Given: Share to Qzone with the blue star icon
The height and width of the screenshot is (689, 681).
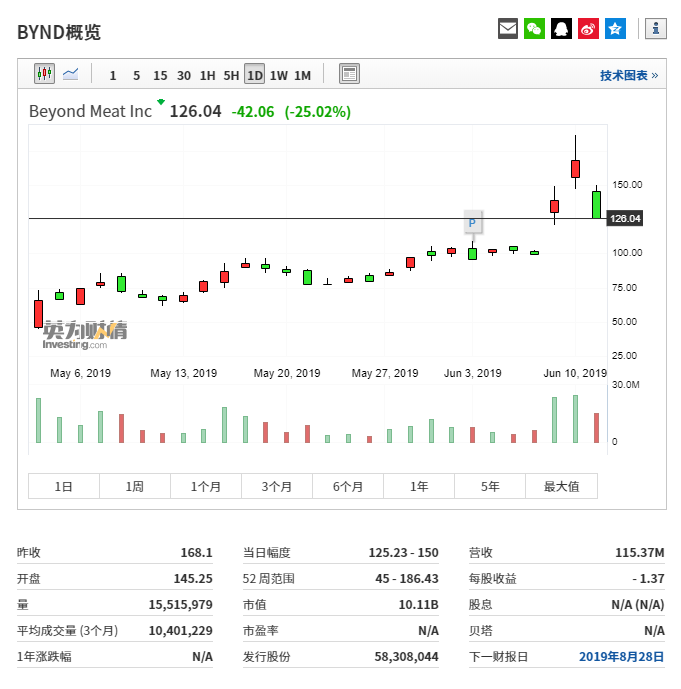Looking at the screenshot, I should tap(615, 29).
